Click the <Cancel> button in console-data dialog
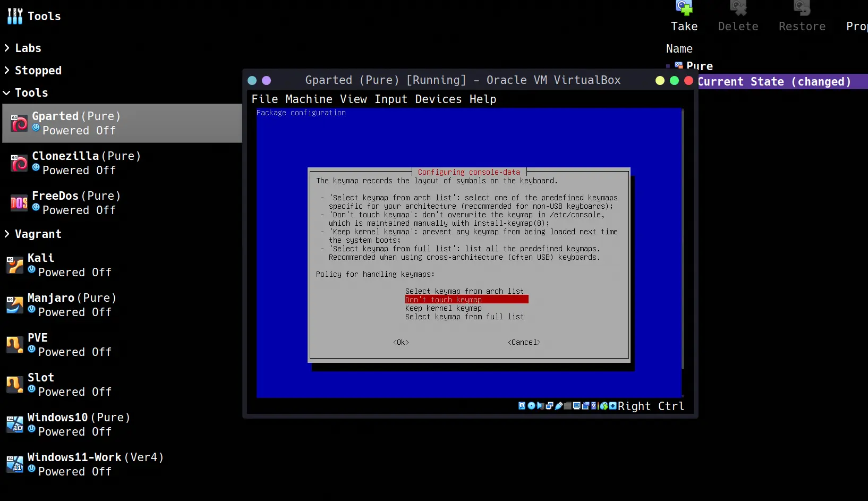Image resolution: width=868 pixels, height=501 pixels. pos(524,342)
